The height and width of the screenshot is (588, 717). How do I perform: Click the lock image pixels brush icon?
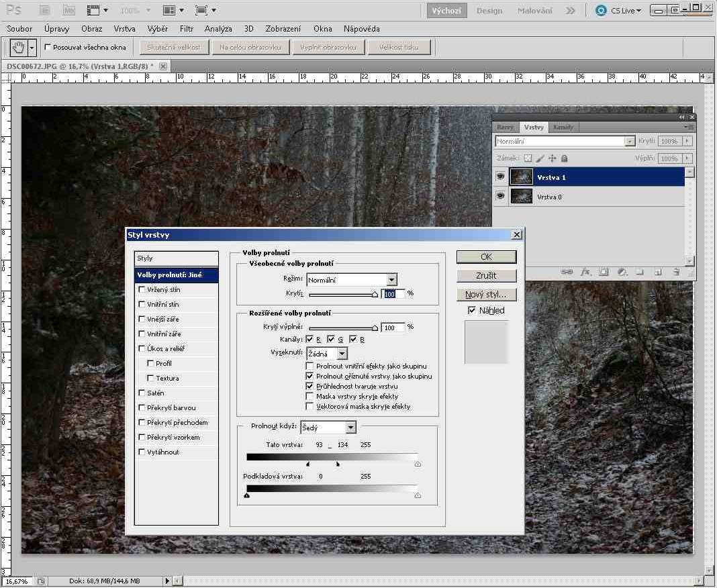coord(540,158)
